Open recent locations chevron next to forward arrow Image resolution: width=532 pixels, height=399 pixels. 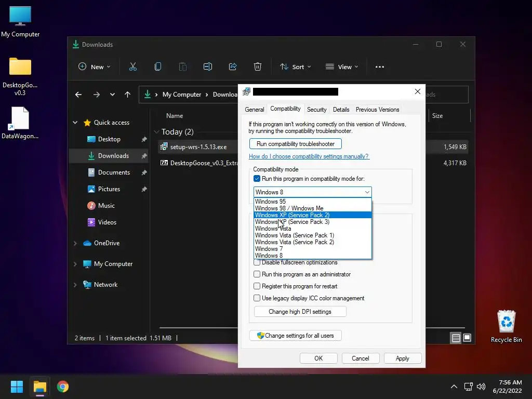tap(112, 95)
